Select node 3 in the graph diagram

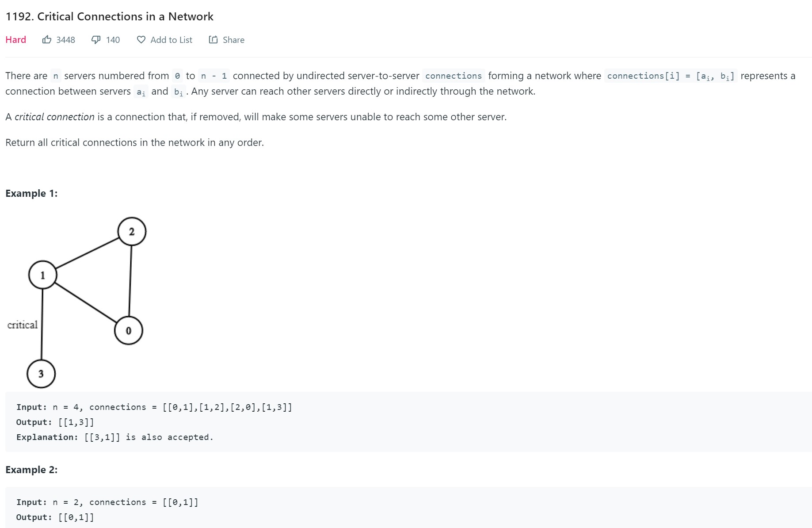click(x=41, y=374)
